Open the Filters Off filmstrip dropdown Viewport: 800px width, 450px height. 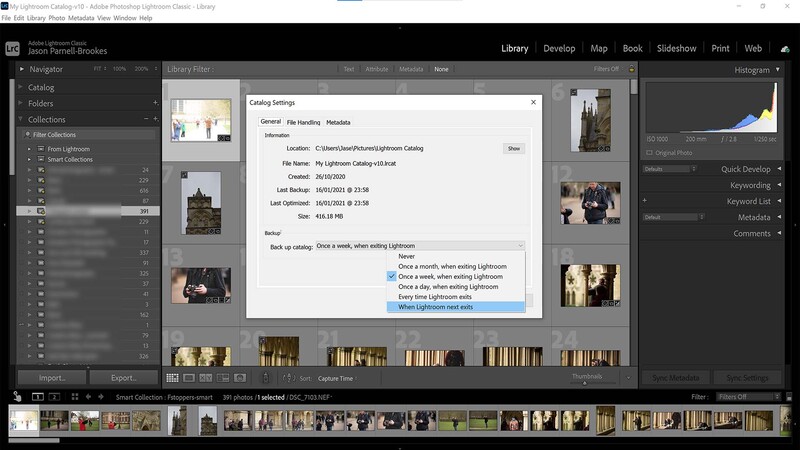[749, 396]
